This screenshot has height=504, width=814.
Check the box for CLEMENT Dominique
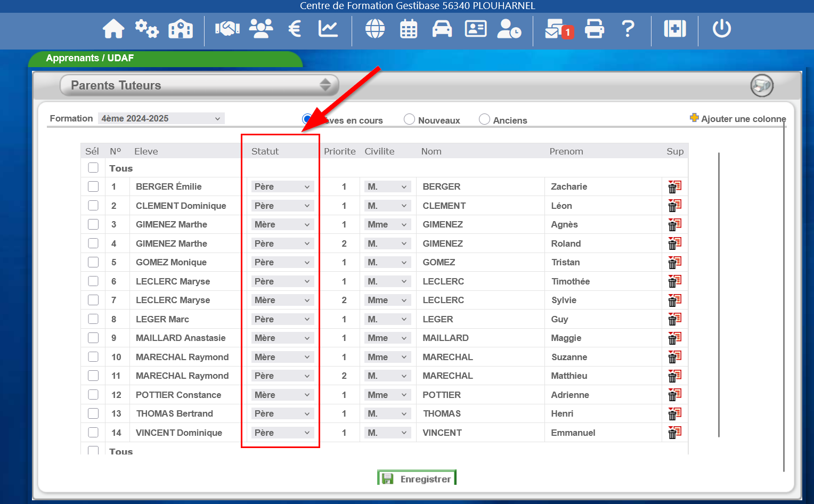93,206
